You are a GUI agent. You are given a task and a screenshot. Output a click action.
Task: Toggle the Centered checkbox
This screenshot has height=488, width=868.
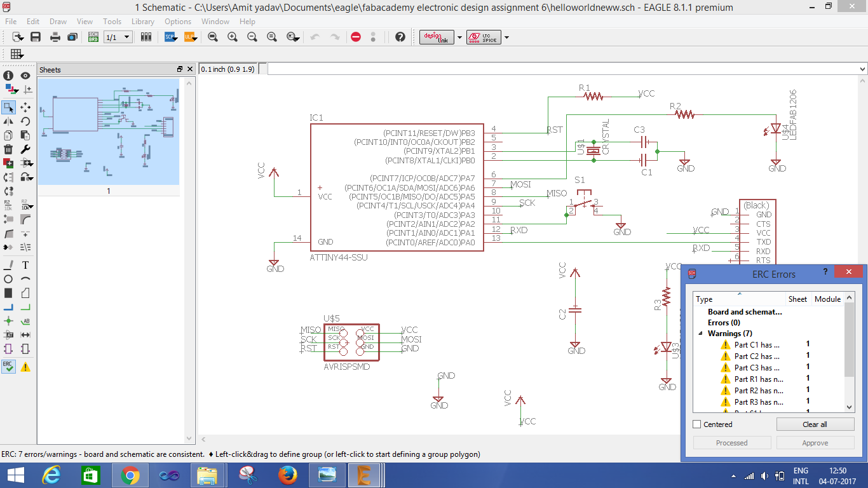point(697,424)
